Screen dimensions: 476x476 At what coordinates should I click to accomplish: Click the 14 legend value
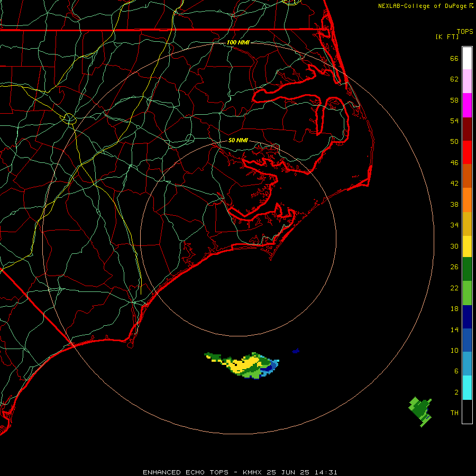pyautogui.click(x=454, y=329)
